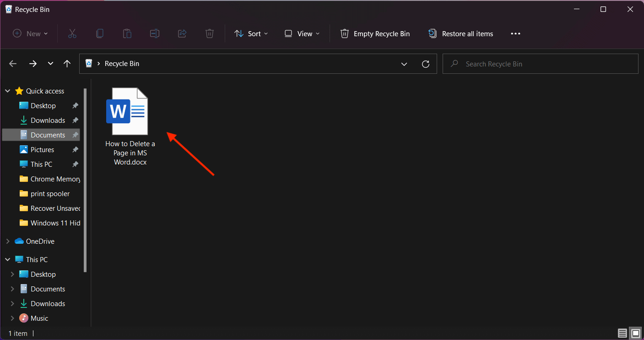The height and width of the screenshot is (340, 644).
Task: Click the Restore all items button
Action: point(460,33)
